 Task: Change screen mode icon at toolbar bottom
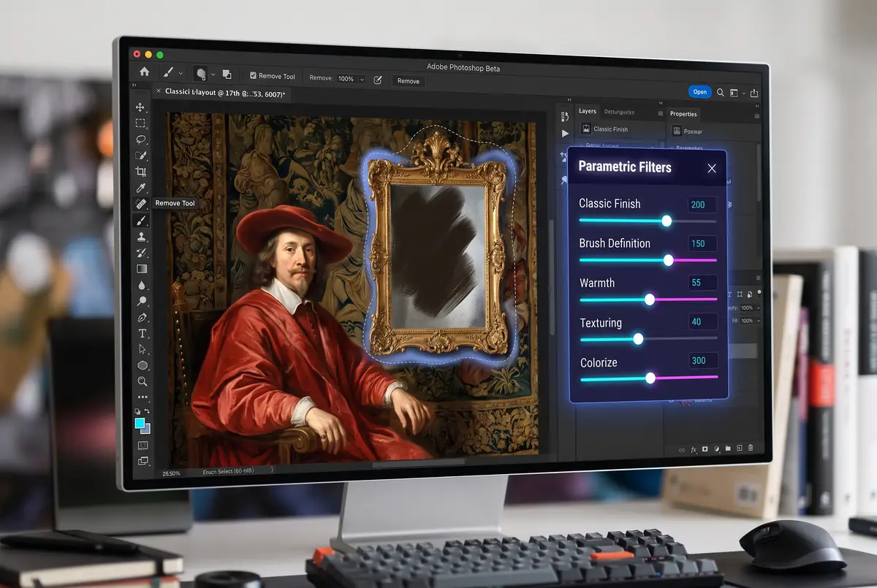click(x=143, y=461)
